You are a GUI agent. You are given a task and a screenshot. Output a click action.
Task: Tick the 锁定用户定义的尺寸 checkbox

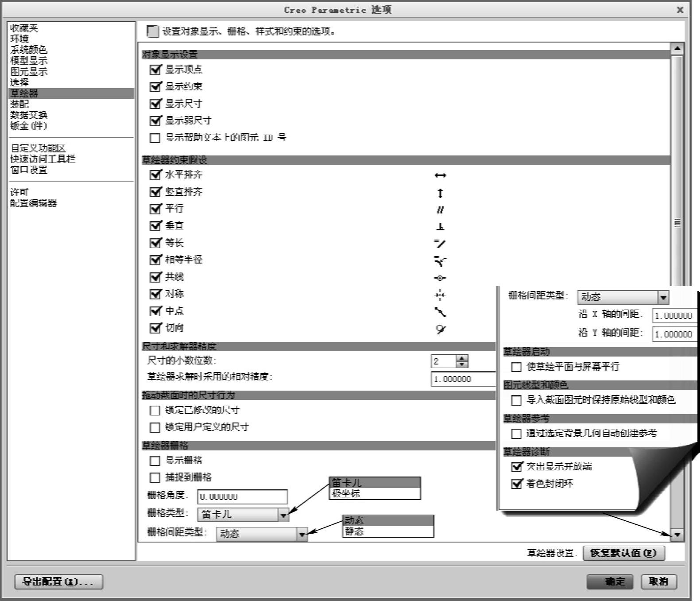coord(155,427)
